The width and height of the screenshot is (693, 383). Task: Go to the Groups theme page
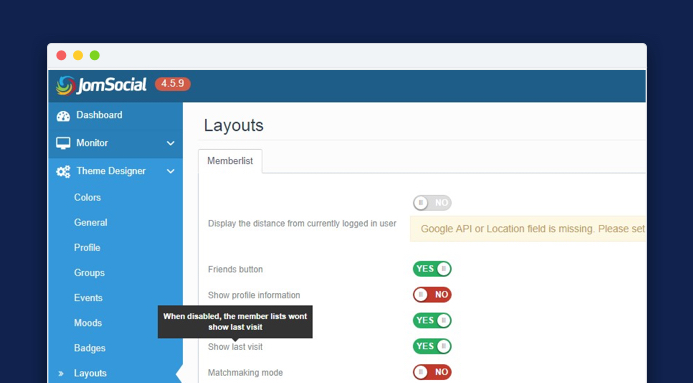89,273
